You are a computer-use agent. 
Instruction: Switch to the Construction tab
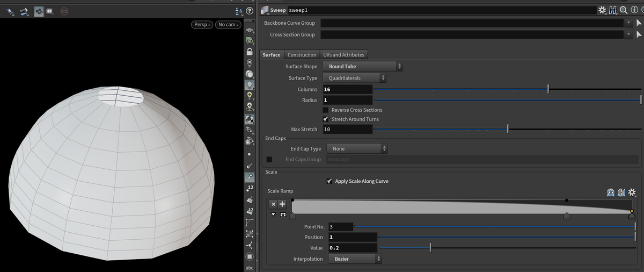pyautogui.click(x=302, y=55)
